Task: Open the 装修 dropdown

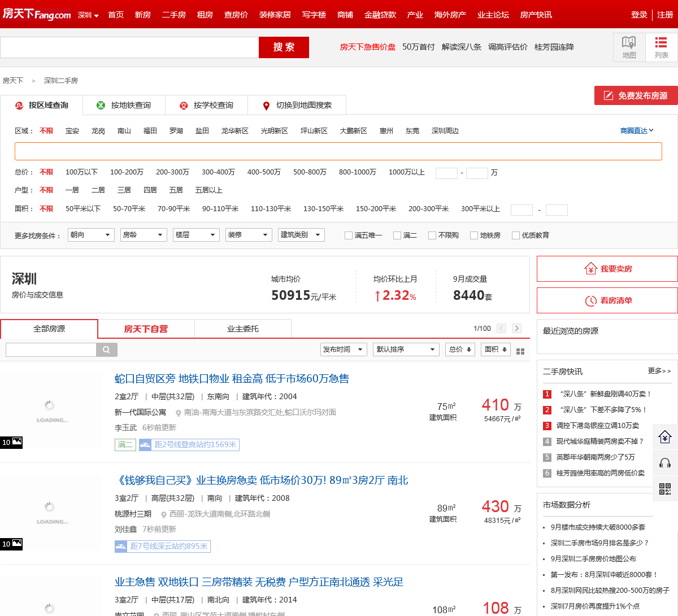Action: 249,235
